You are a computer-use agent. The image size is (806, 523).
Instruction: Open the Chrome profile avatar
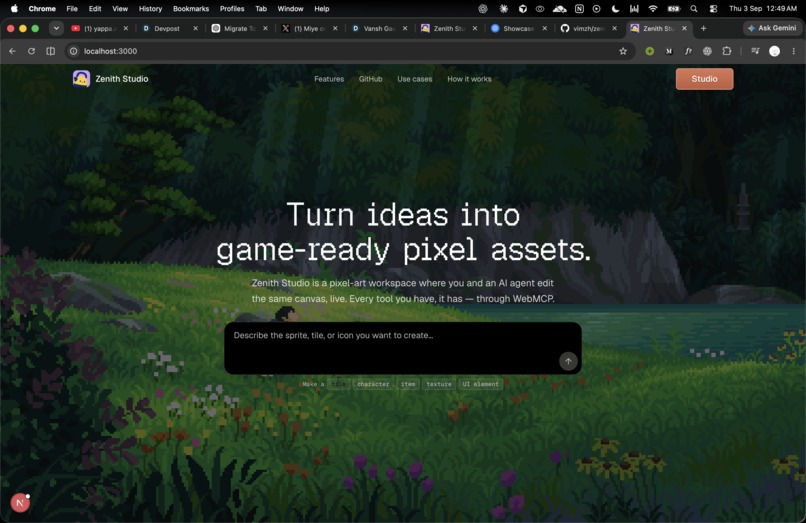point(774,51)
